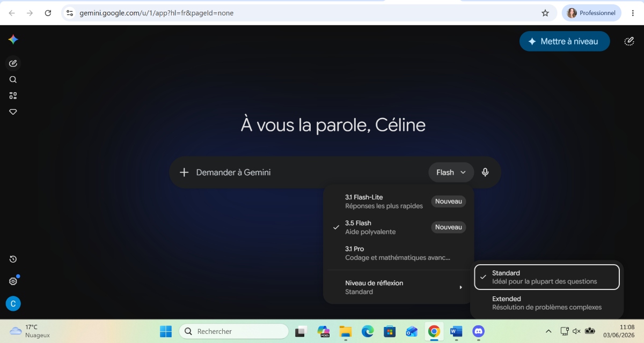644x343 pixels.
Task: Open the settings gear in the sidebar
Action: coord(13,281)
